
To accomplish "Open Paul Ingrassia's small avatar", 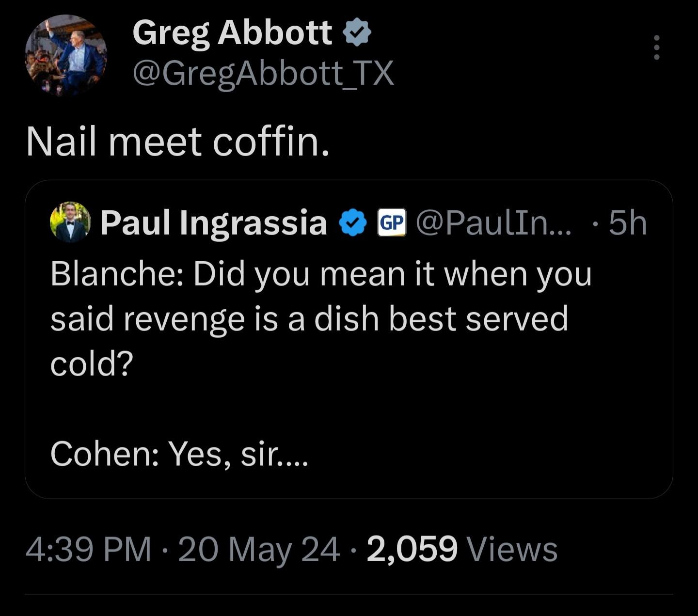I will coord(70,222).
